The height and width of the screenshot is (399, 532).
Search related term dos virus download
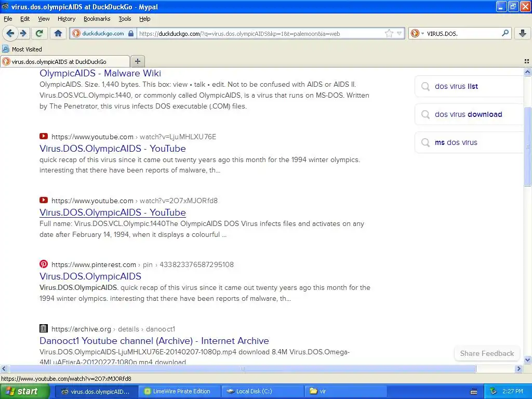[468, 114]
